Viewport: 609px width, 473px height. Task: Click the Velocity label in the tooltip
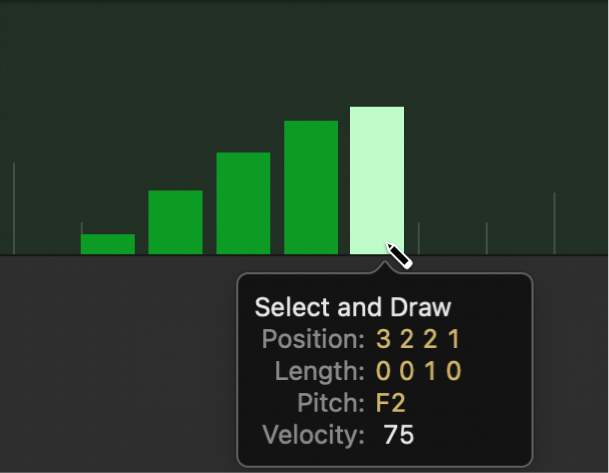coord(313,435)
